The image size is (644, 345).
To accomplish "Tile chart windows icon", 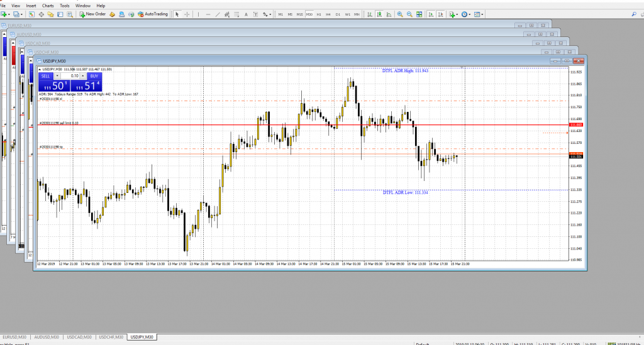I will 419,14.
